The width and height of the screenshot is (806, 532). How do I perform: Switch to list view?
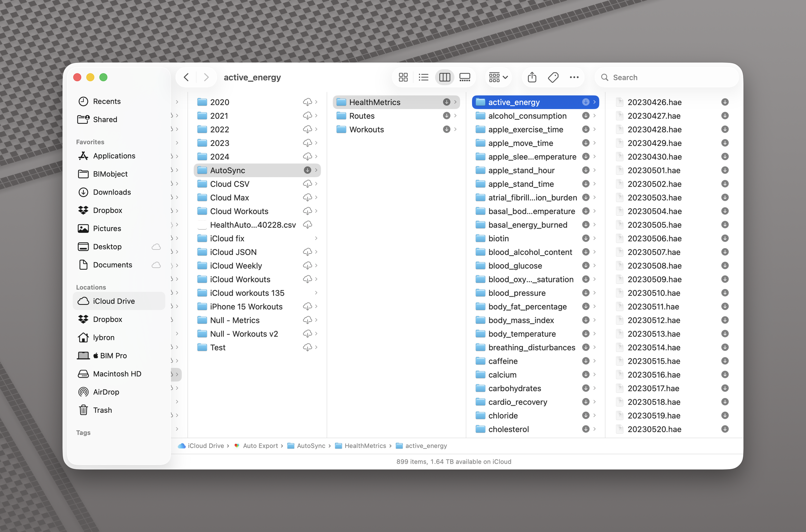(x=423, y=77)
